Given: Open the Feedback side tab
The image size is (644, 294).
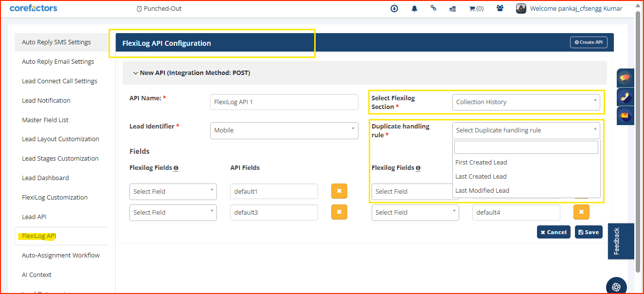Looking at the screenshot, I should pyautogui.click(x=621, y=241).
